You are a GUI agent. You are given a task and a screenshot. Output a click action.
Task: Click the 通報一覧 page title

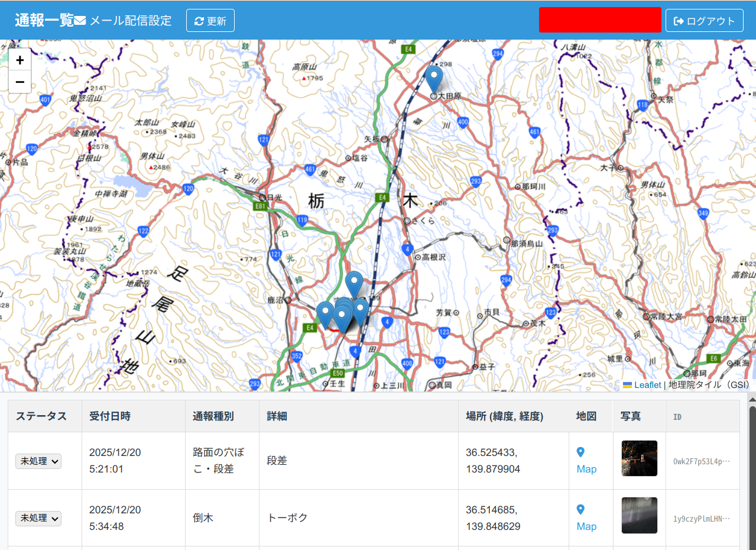click(x=44, y=21)
